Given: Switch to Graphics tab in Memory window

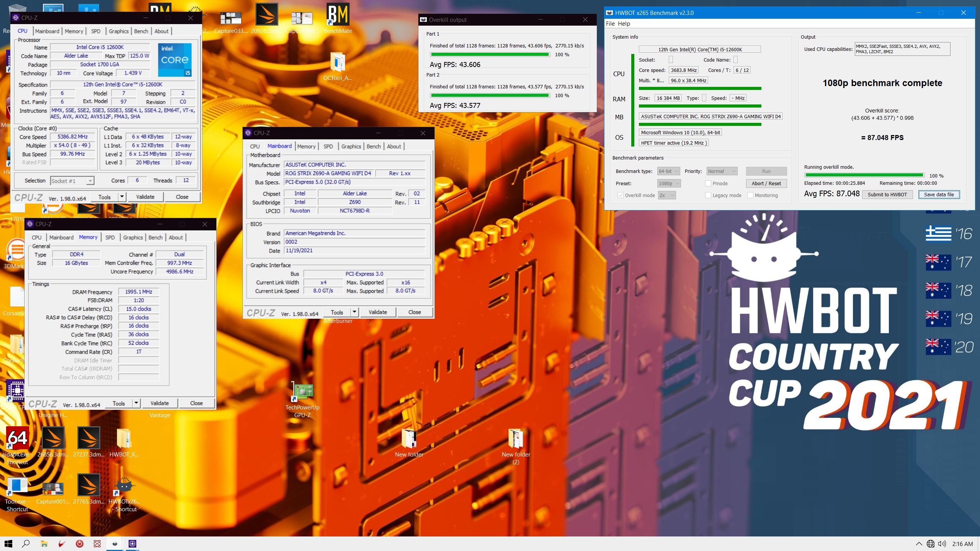Looking at the screenshot, I should point(133,238).
